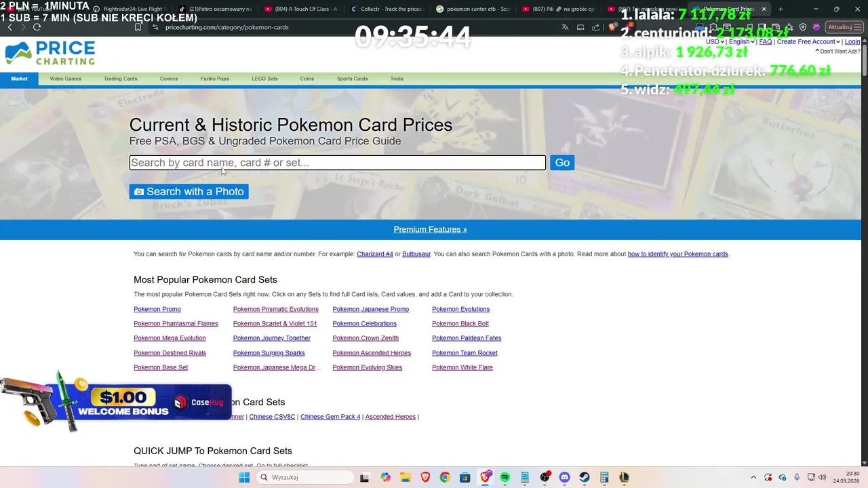Open Task View on the taskbar
868x488 pixels.
(x=364, y=477)
